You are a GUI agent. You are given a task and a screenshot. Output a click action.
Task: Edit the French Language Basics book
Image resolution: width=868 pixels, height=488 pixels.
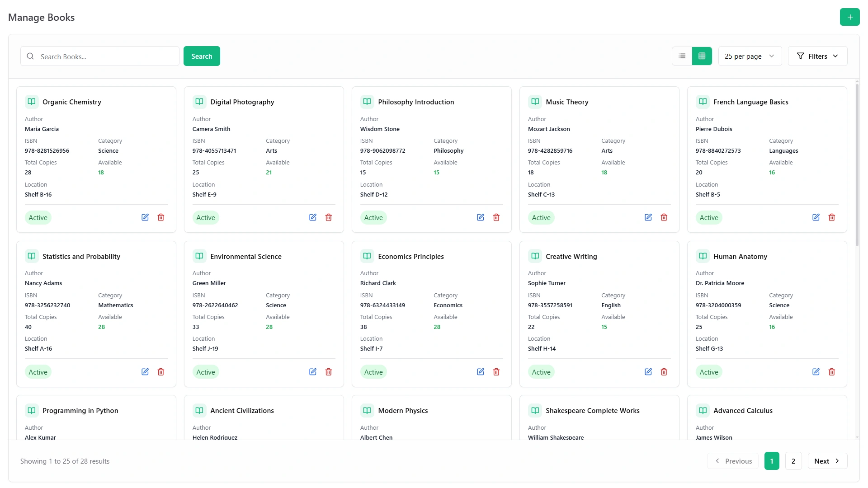point(816,217)
